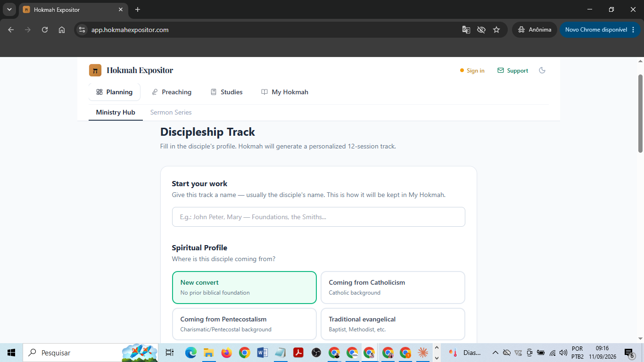This screenshot has height=362, width=644.
Task: Open OBS Studio from the taskbar
Action: (316, 353)
